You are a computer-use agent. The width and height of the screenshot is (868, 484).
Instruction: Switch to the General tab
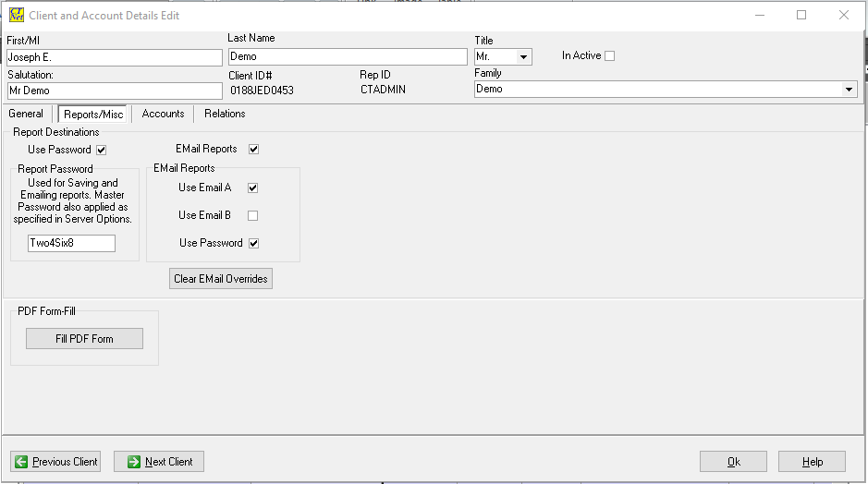pyautogui.click(x=26, y=114)
